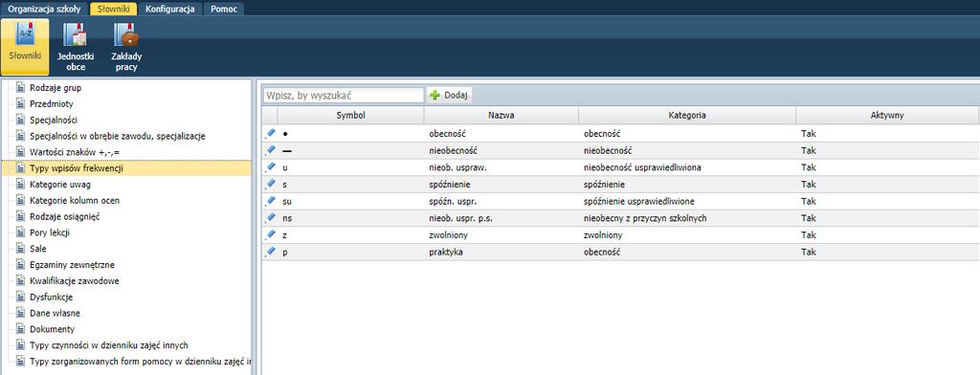Open Jednostki obce ribbon icon
This screenshot has height=375, width=980.
pyautogui.click(x=75, y=47)
